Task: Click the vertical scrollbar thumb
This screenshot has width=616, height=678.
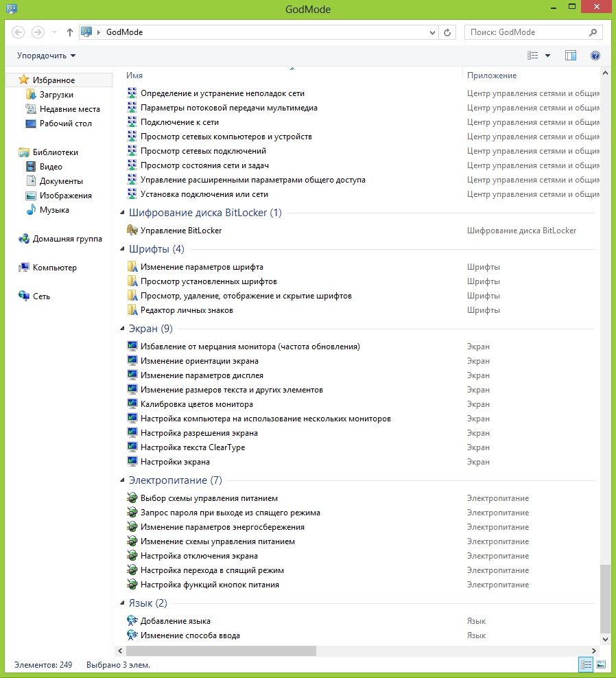Action: coord(605,598)
